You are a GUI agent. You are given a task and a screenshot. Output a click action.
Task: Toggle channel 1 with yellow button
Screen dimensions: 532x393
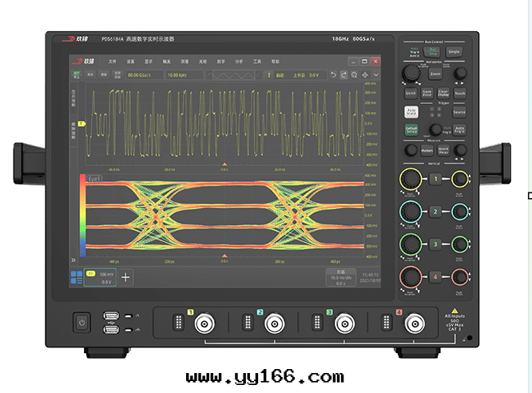pyautogui.click(x=435, y=179)
